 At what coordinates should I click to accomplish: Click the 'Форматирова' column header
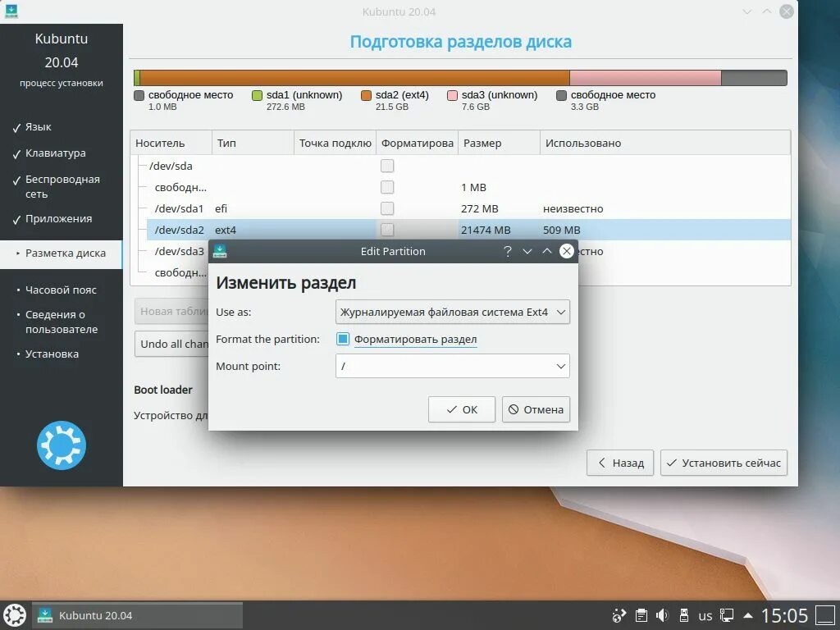418,143
